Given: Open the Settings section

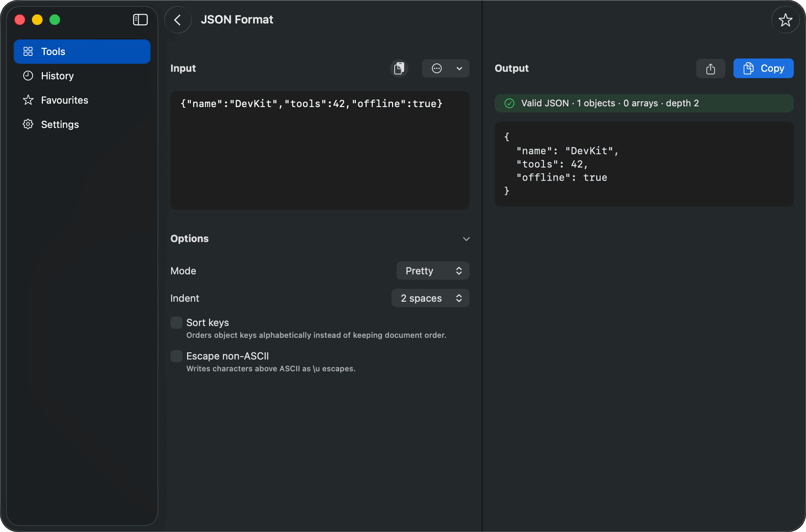Looking at the screenshot, I should click(x=82, y=125).
